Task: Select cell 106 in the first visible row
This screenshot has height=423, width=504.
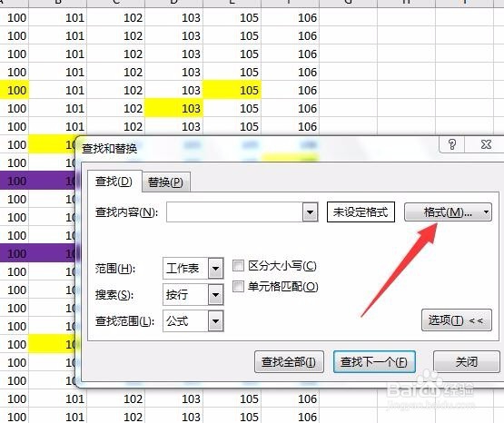Action: click(x=291, y=17)
